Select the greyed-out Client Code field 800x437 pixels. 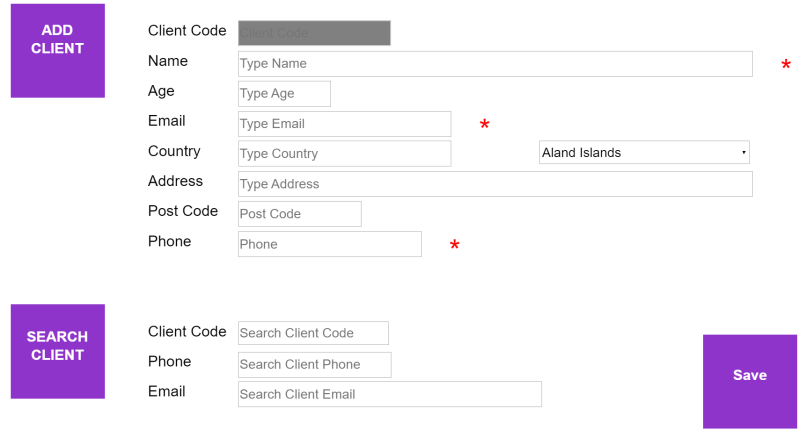[x=314, y=33]
